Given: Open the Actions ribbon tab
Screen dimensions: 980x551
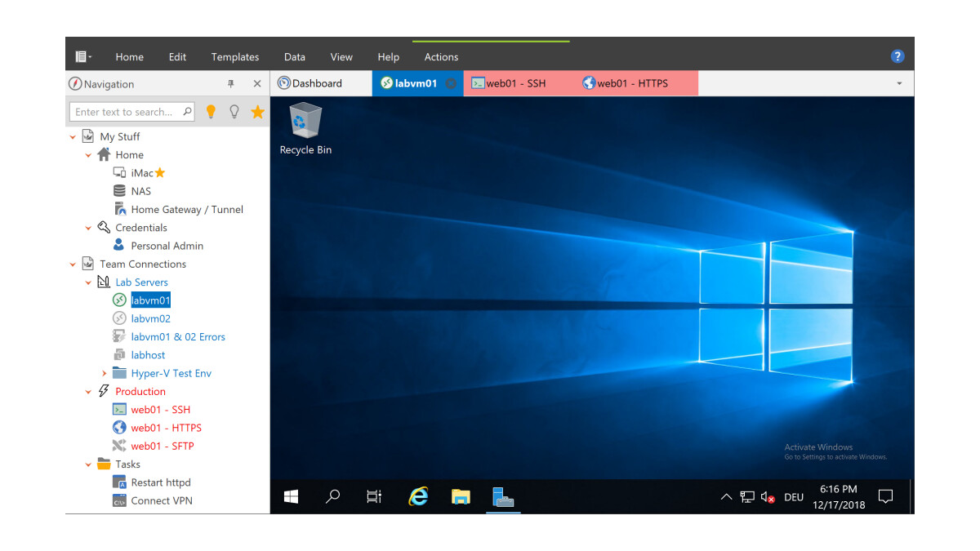Looking at the screenshot, I should pos(441,56).
